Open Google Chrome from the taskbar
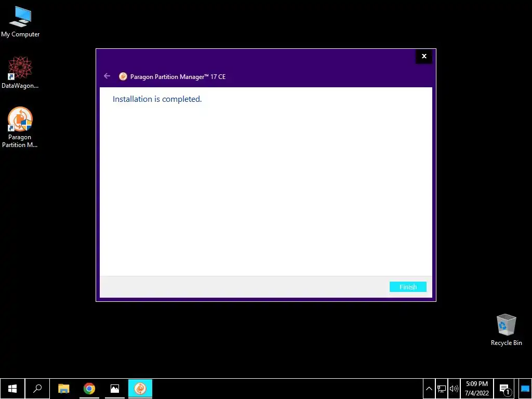This screenshot has height=399, width=532. click(x=89, y=389)
